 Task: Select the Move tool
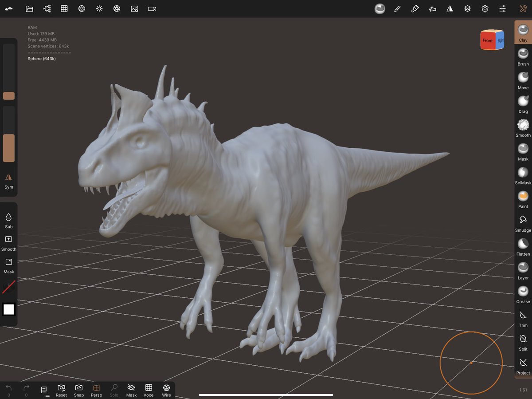pyautogui.click(x=523, y=80)
